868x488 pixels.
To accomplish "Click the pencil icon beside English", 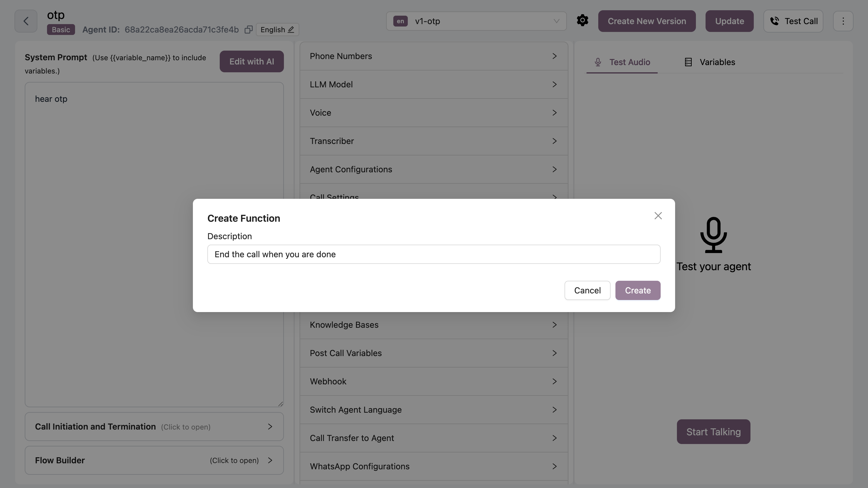I will (291, 30).
